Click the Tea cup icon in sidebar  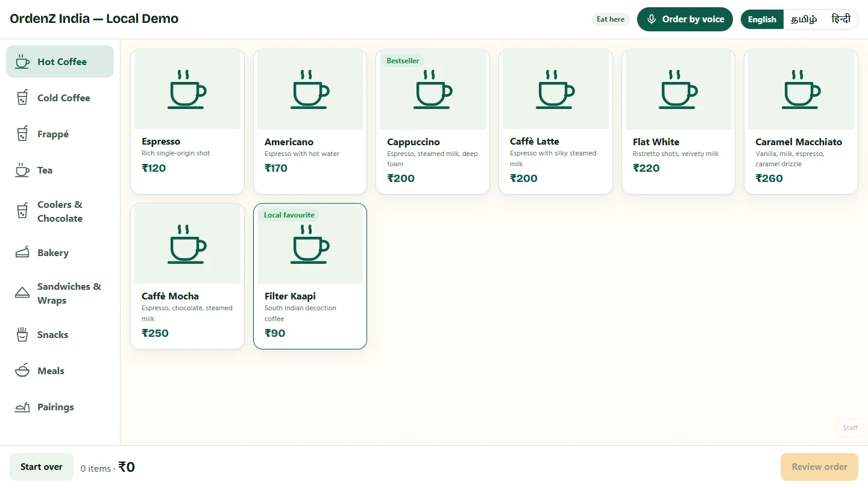point(22,170)
